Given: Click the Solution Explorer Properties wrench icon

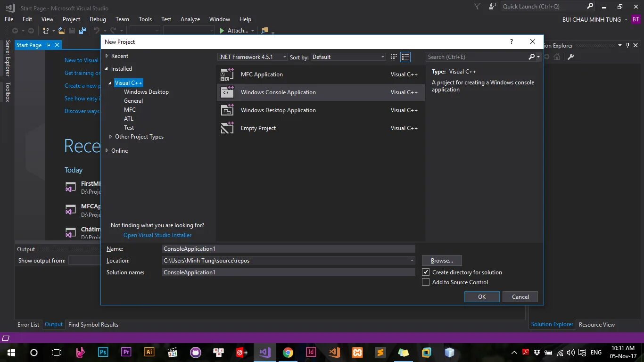Looking at the screenshot, I should pyautogui.click(x=570, y=57).
